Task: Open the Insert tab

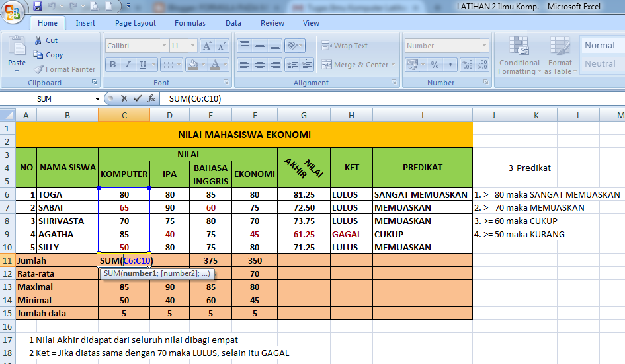Action: coord(85,23)
